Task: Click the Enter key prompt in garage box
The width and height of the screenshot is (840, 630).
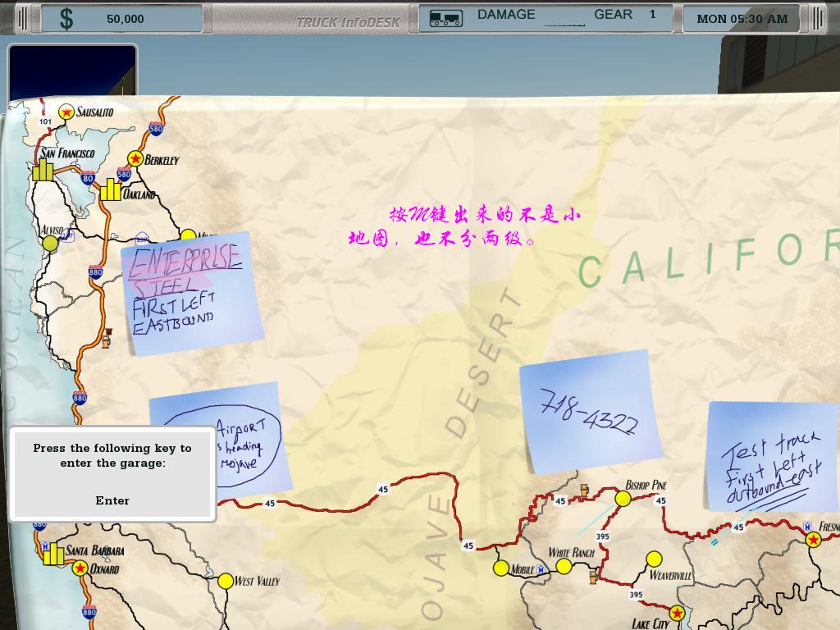Action: [112, 500]
